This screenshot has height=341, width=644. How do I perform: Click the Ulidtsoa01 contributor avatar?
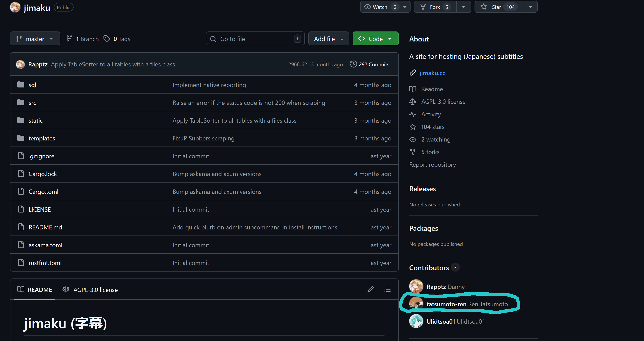[x=416, y=321]
